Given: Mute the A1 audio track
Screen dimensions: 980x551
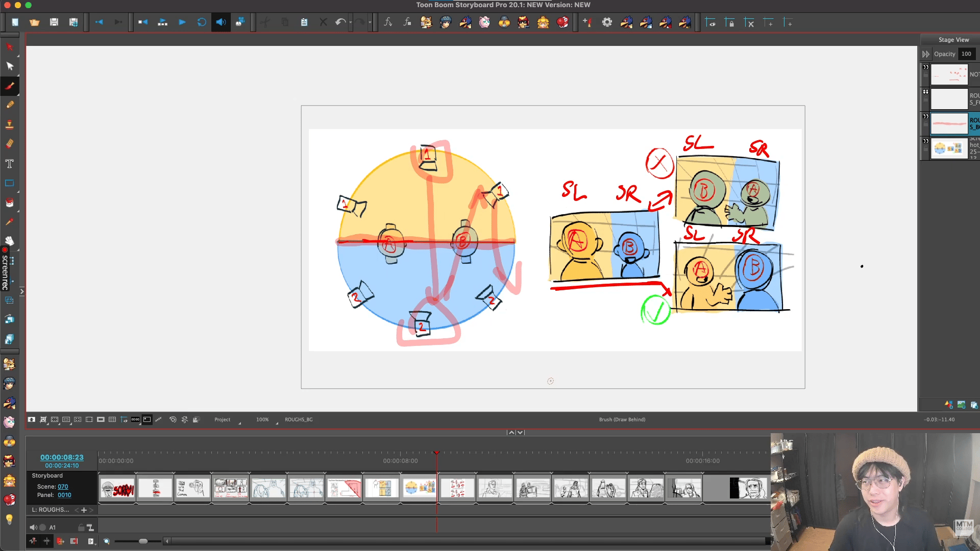Looking at the screenshot, I should pos(33,528).
